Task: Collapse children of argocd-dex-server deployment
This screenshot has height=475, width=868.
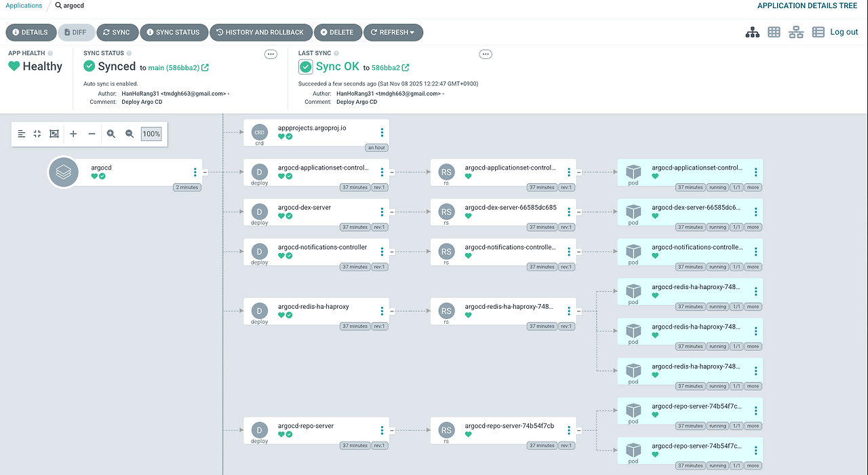Action: 392,212
